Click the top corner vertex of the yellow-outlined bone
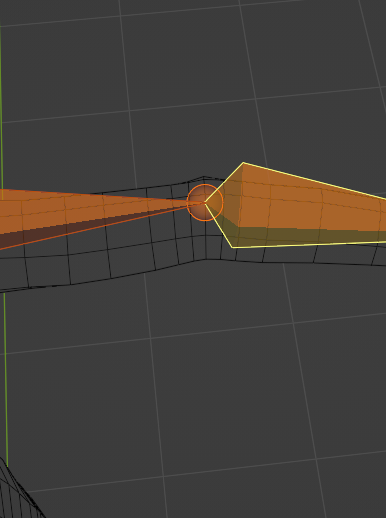Viewport: 386px width, 518px height. click(244, 163)
